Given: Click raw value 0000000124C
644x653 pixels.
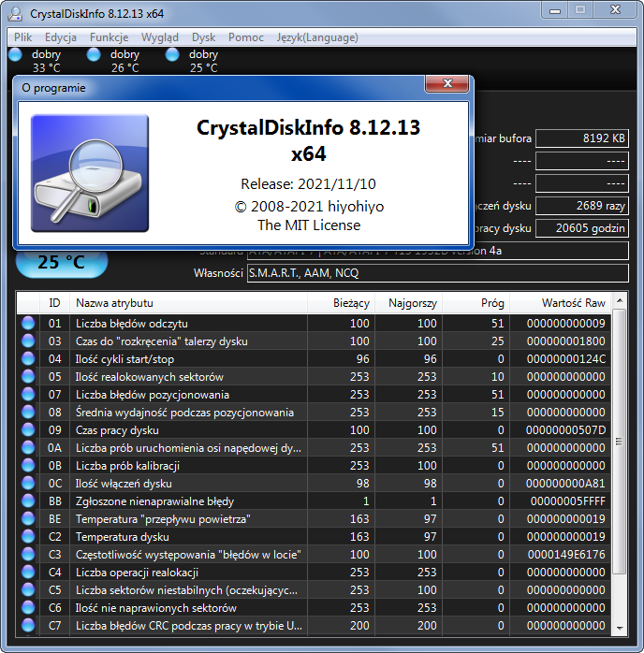Looking at the screenshot, I should 566,359.
